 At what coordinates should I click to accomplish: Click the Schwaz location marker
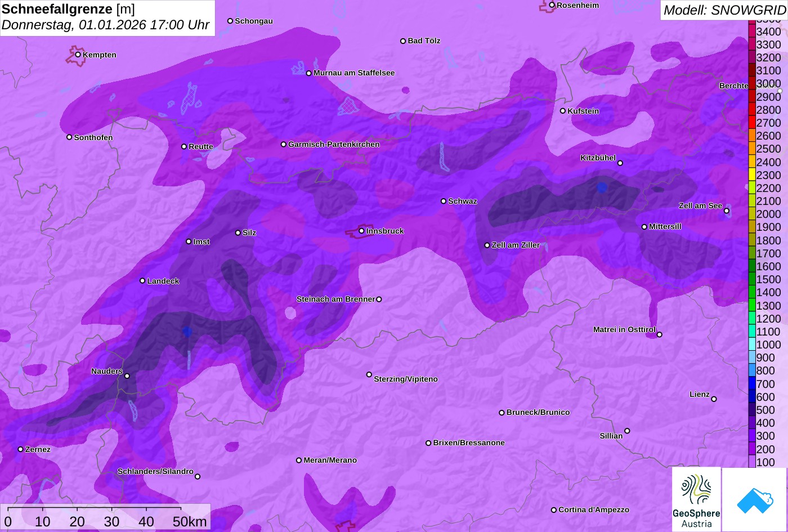[444, 201]
